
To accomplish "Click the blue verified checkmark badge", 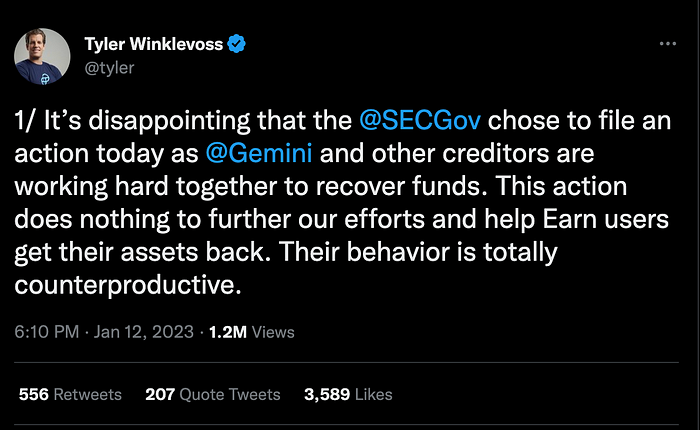I will click(236, 44).
